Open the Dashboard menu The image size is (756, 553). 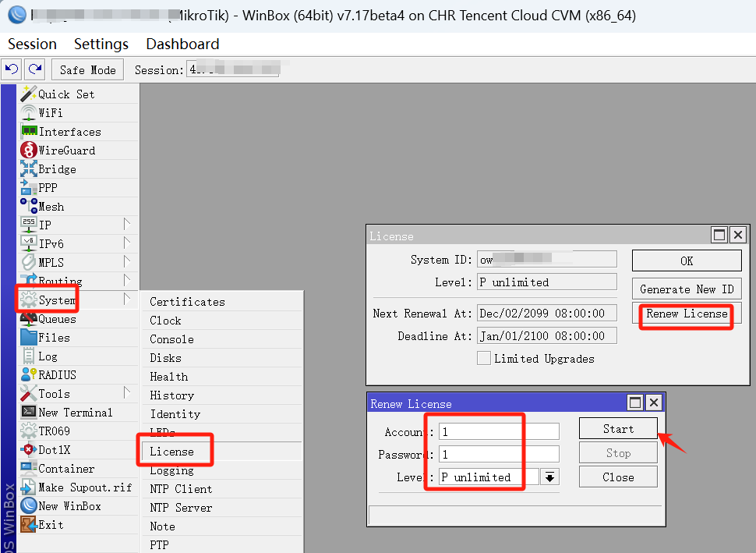(182, 44)
